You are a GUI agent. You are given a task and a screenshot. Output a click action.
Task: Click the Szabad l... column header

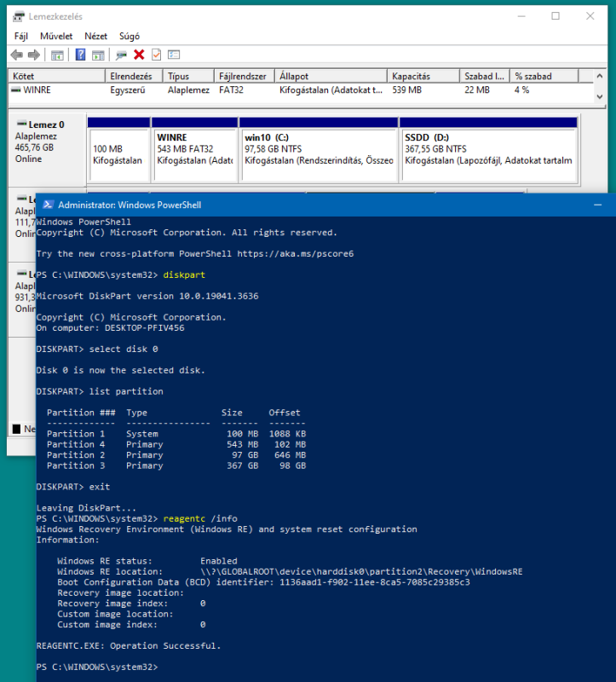pos(485,76)
